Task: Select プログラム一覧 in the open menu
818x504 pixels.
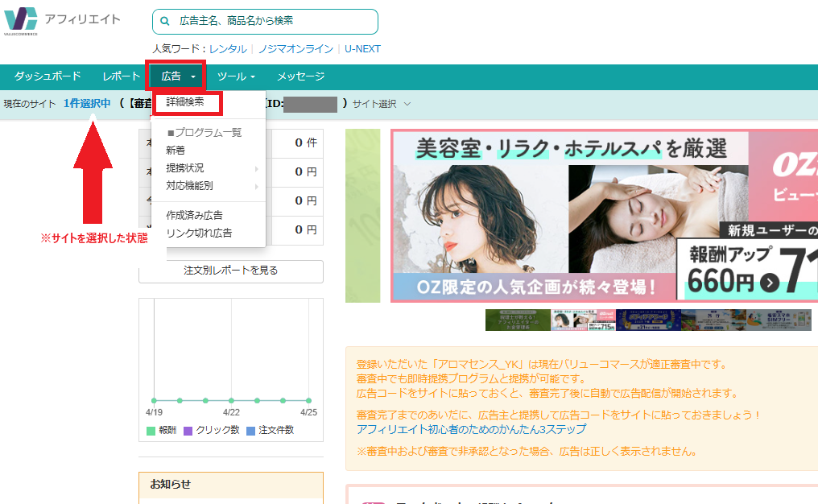Action: 205,133
